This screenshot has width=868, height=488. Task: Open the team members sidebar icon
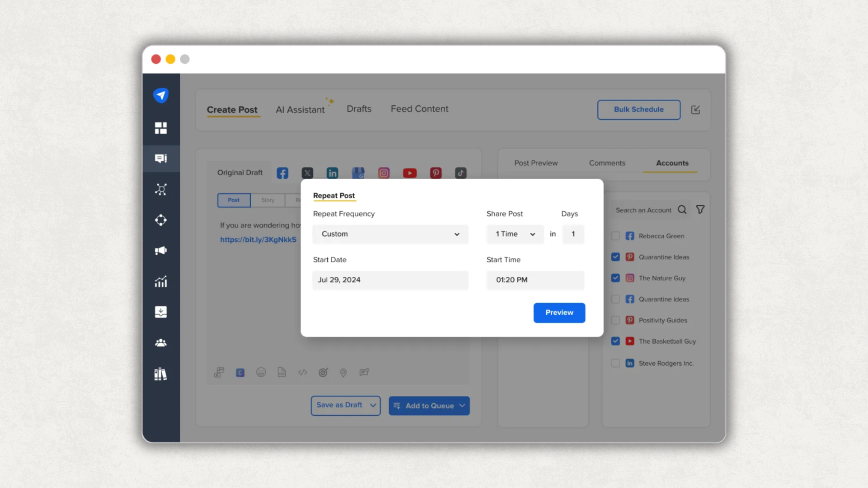161,343
